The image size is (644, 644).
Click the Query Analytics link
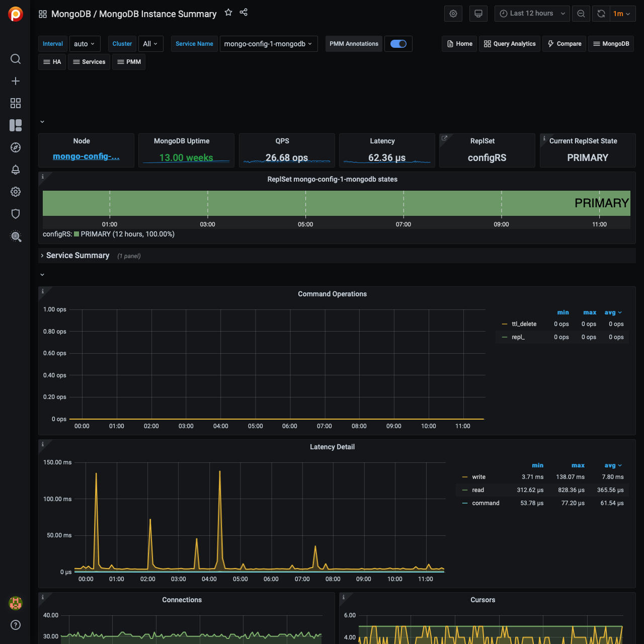[x=510, y=44]
